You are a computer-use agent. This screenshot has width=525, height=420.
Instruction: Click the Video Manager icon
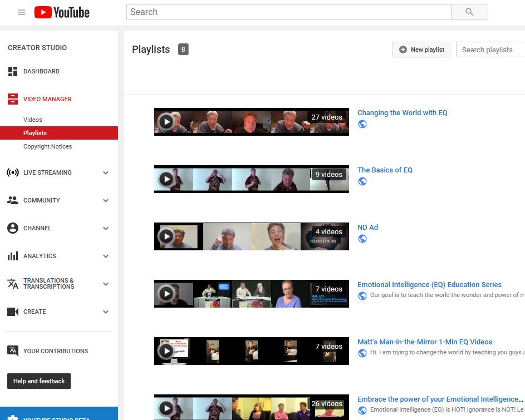click(13, 99)
